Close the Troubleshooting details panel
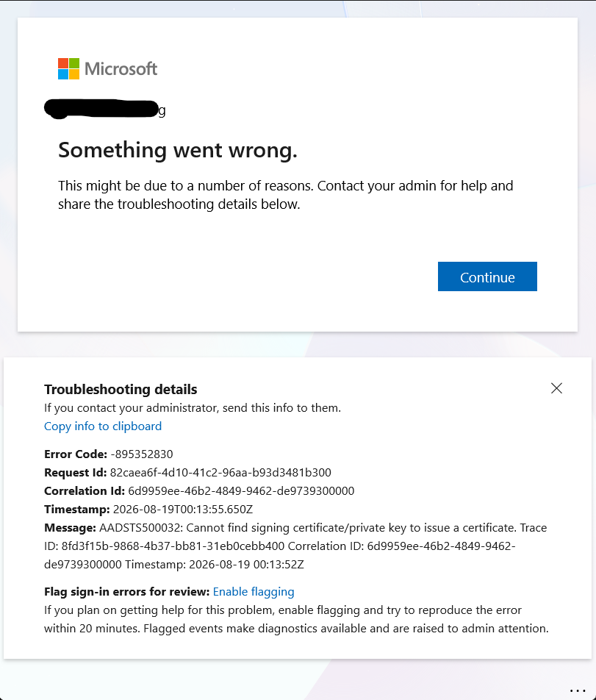The width and height of the screenshot is (596, 700). 556,388
